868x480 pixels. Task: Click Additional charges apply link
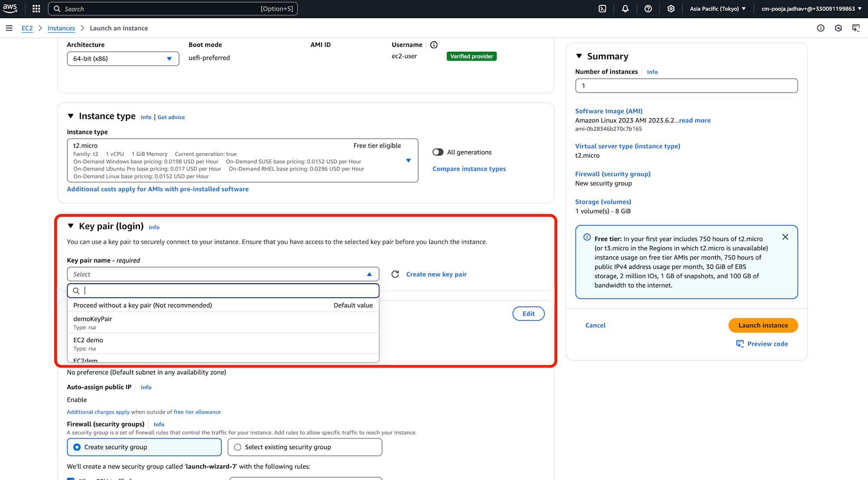98,412
